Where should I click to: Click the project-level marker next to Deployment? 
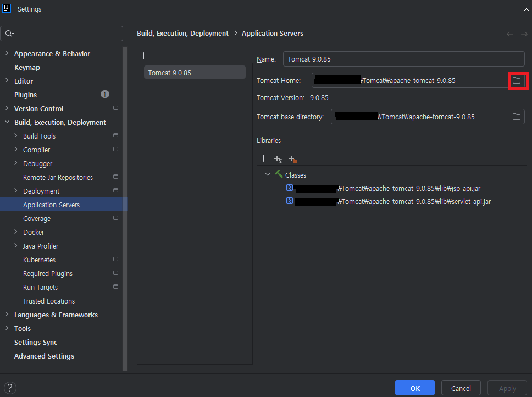[115, 190]
